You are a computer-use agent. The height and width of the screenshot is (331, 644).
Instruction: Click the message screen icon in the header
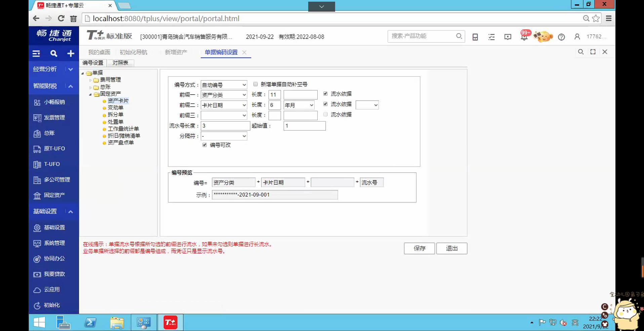tap(508, 37)
